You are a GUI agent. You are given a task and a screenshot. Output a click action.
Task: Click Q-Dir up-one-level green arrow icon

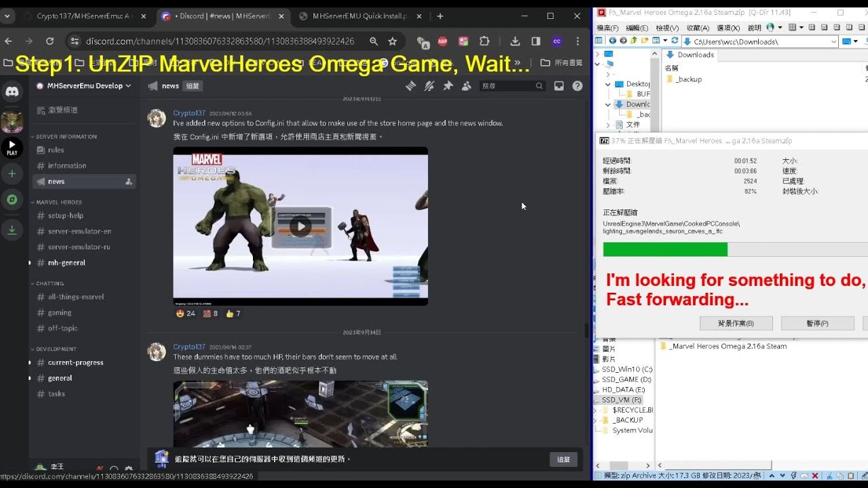(x=633, y=41)
